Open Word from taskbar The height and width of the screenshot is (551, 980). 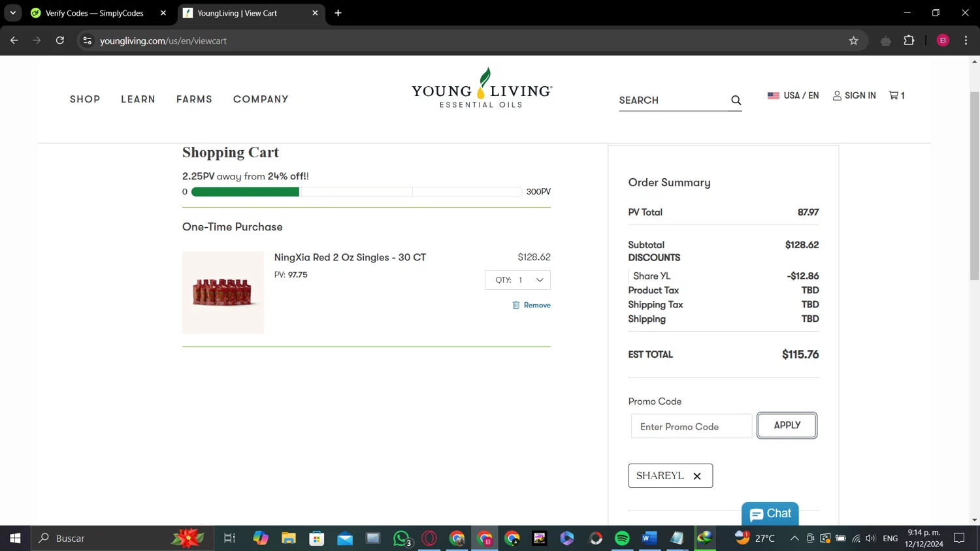tap(649, 539)
